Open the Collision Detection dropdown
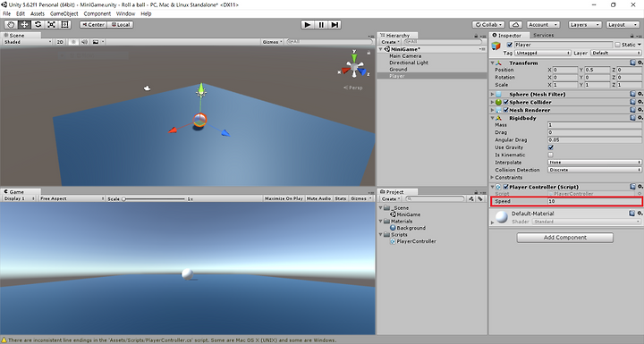The height and width of the screenshot is (344, 644). pyautogui.click(x=594, y=170)
